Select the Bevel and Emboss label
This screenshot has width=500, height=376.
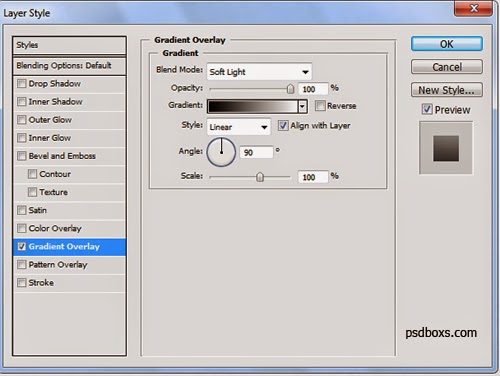pos(62,156)
